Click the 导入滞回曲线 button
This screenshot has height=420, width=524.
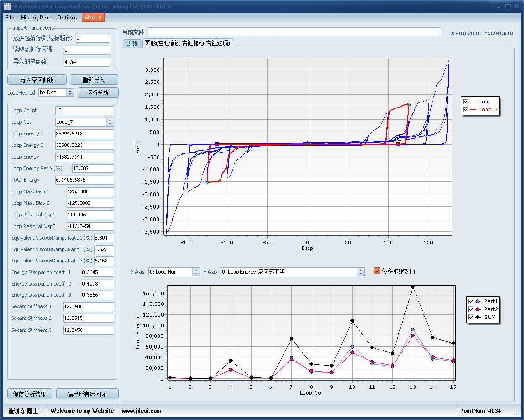pyautogui.click(x=37, y=80)
